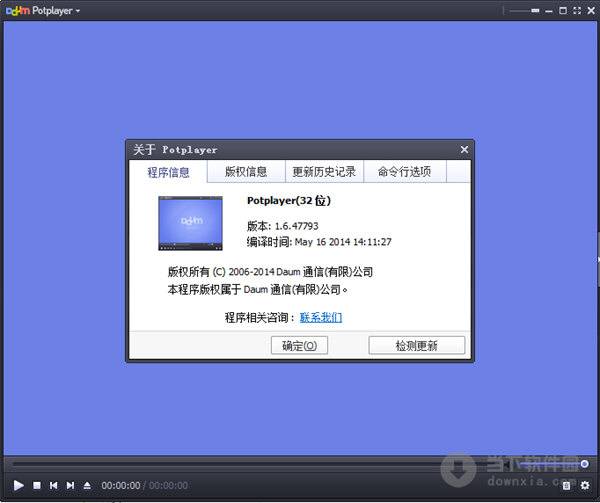Click the Potplayer thumbnail image in dialog
The width and height of the screenshot is (600, 503).
pos(190,223)
